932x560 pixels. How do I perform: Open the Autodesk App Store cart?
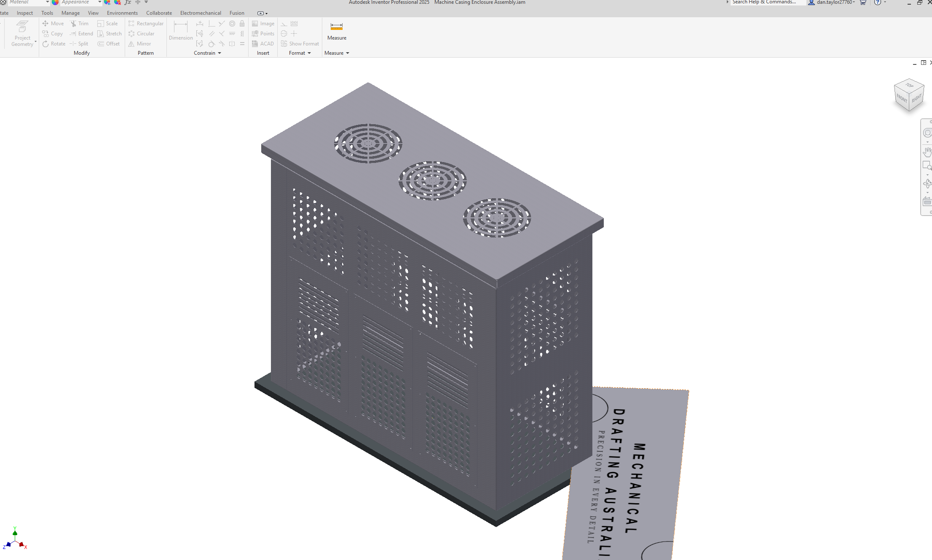click(863, 3)
